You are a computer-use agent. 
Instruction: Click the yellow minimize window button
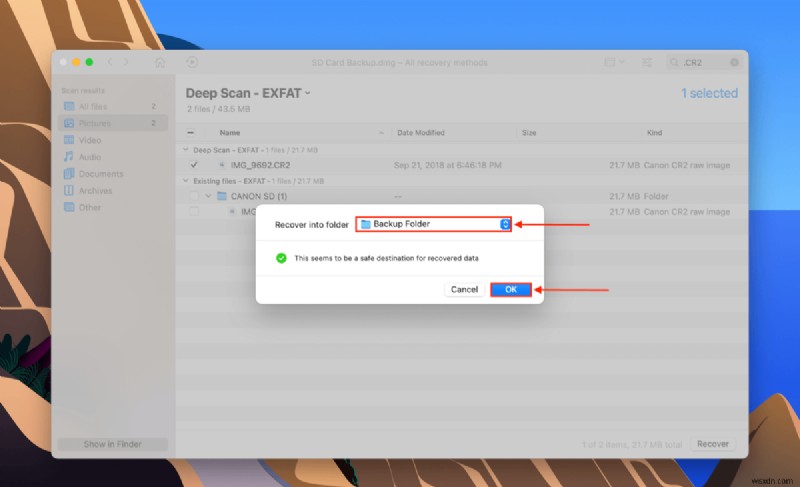coord(76,62)
